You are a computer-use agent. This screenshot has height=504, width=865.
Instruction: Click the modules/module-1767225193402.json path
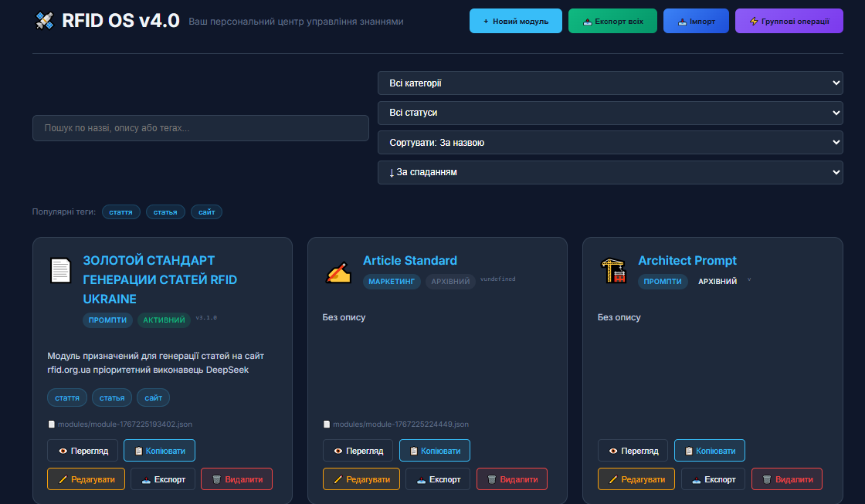click(125, 424)
